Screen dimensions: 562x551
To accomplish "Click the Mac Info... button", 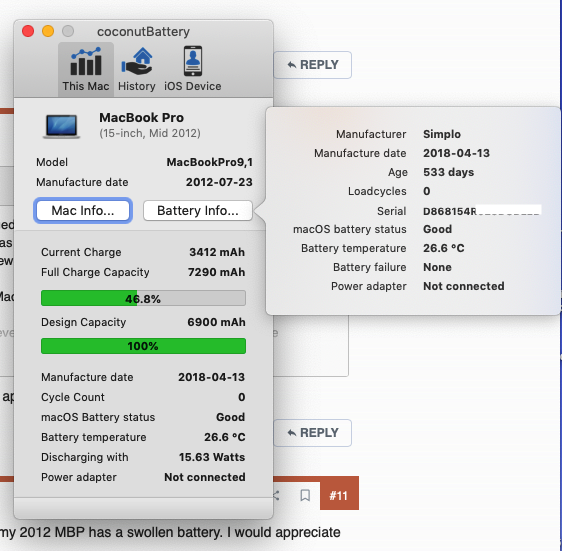I will point(83,210).
